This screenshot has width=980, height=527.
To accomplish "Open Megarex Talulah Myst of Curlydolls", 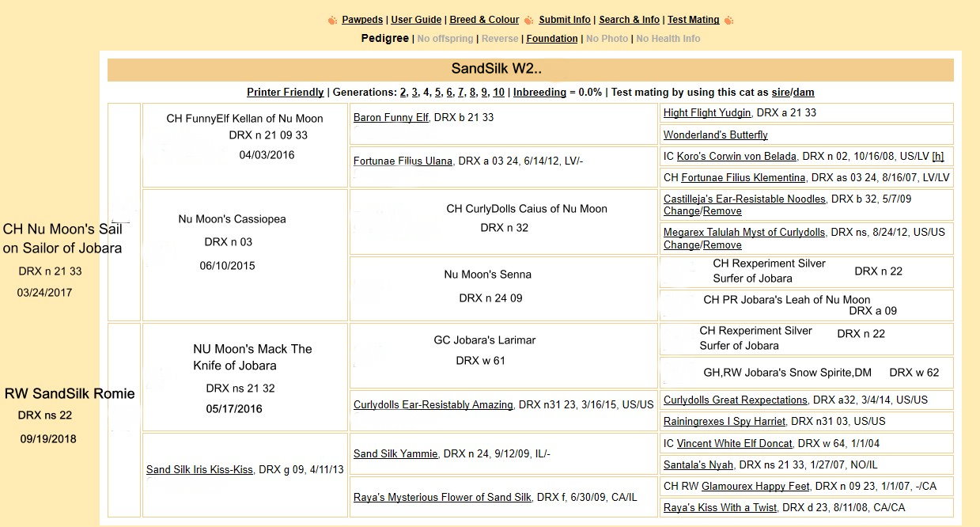I will (x=744, y=233).
